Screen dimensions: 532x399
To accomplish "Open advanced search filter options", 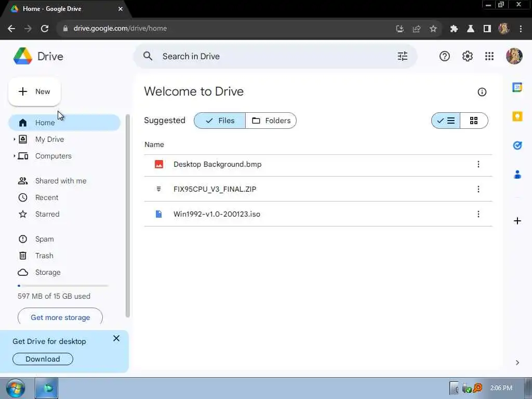I will [x=403, y=56].
